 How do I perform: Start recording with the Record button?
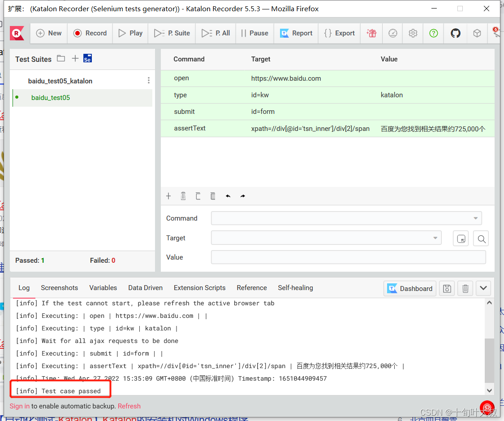[90, 33]
